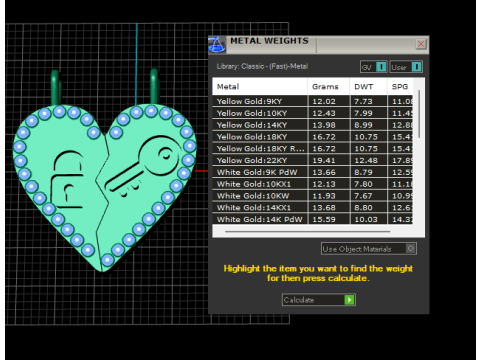Sort by DWT column header
This screenshot has width=480, height=360.
368,87
